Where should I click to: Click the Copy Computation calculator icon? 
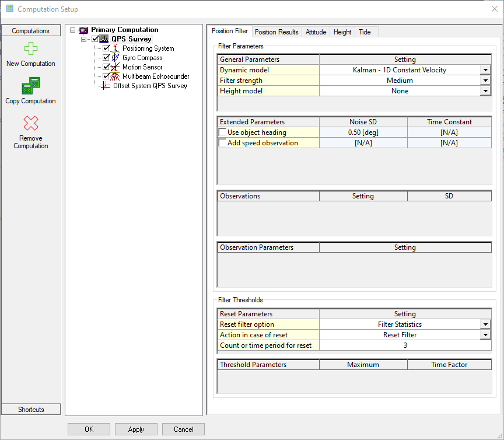click(x=31, y=86)
